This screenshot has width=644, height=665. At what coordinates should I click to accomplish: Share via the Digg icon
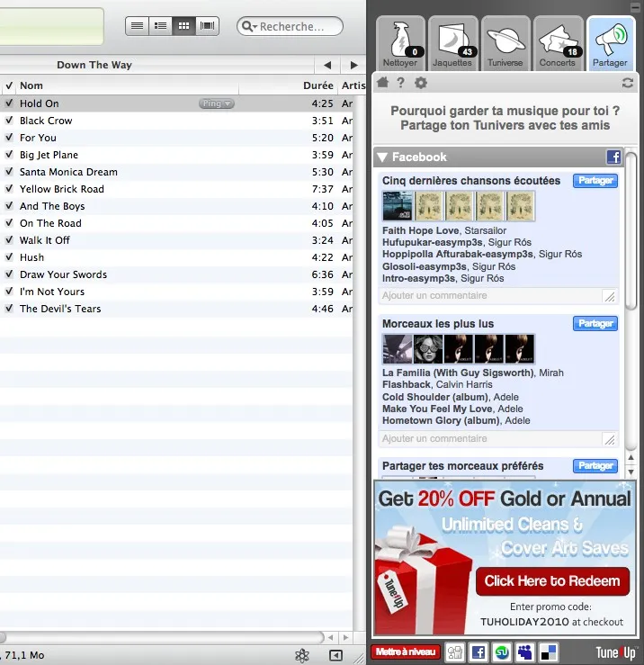(x=454, y=652)
